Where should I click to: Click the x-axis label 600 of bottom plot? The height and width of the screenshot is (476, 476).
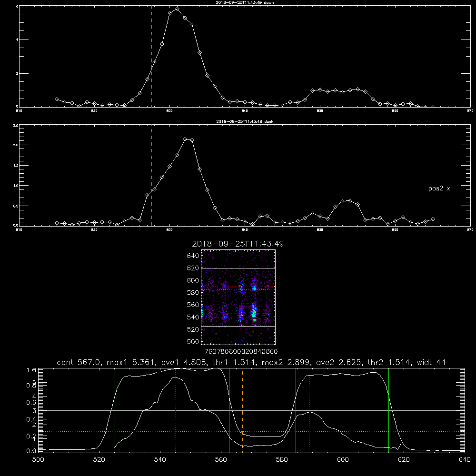coord(343,460)
